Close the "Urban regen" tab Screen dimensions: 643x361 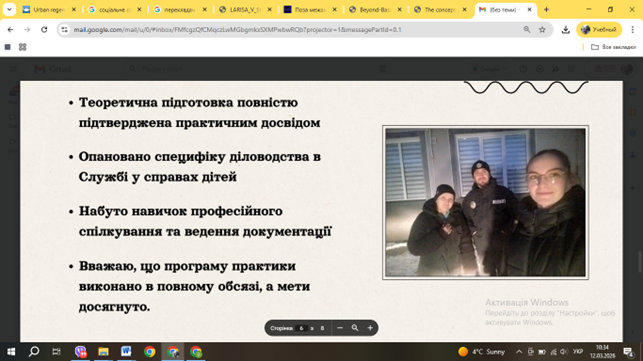[74, 9]
